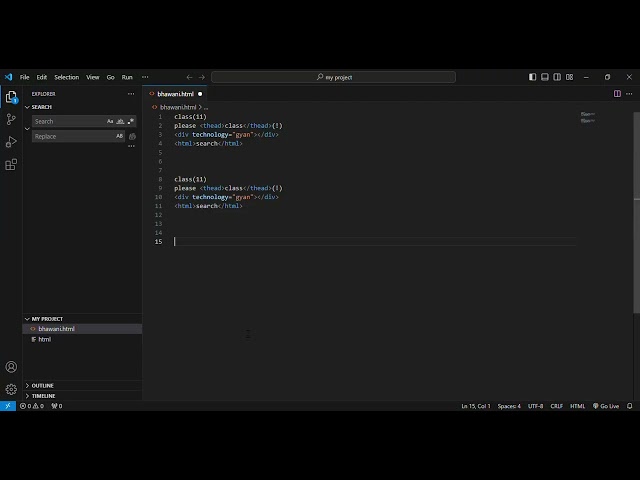Screen dimensions: 640x480
Task: Select the bhawani.html editor tab
Action: (x=175, y=94)
